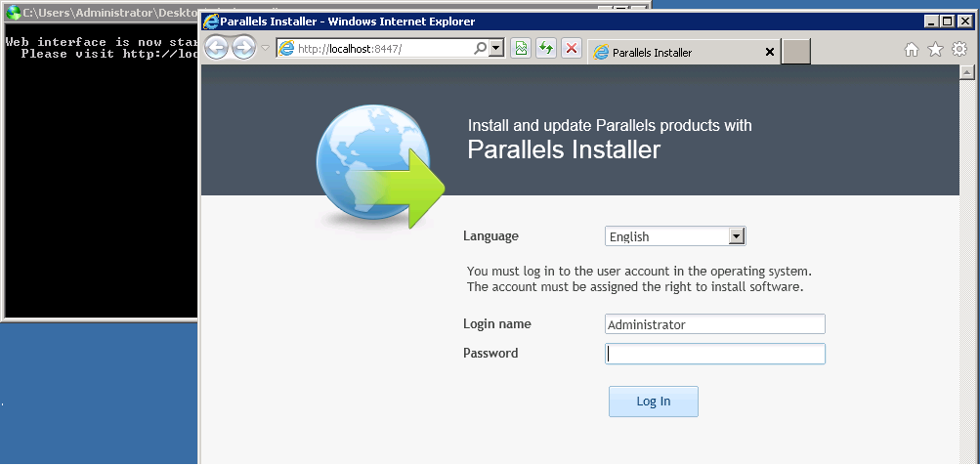
Task: Click the IE icon in title bar
Action: pos(211,21)
